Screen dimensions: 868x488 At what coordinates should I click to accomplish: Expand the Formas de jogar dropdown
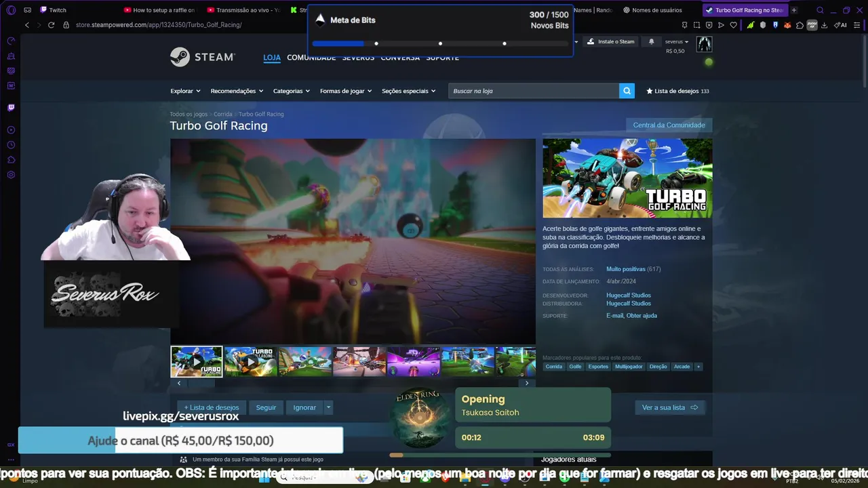click(x=346, y=91)
